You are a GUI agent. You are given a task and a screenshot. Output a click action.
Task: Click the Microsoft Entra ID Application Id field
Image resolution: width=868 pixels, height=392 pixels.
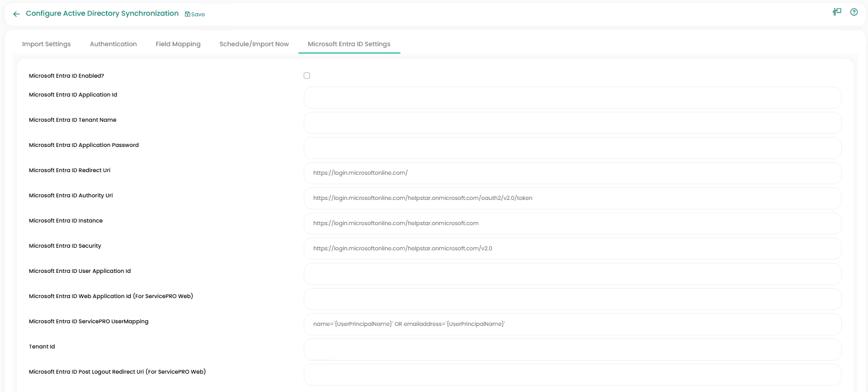[572, 98]
